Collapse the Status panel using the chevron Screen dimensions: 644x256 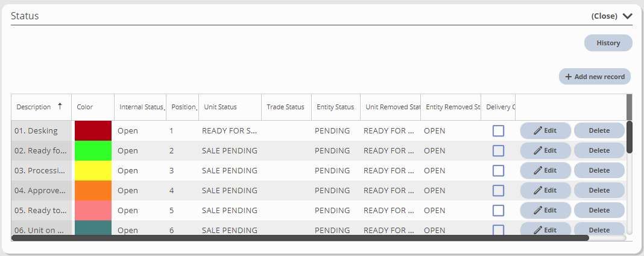coord(628,16)
